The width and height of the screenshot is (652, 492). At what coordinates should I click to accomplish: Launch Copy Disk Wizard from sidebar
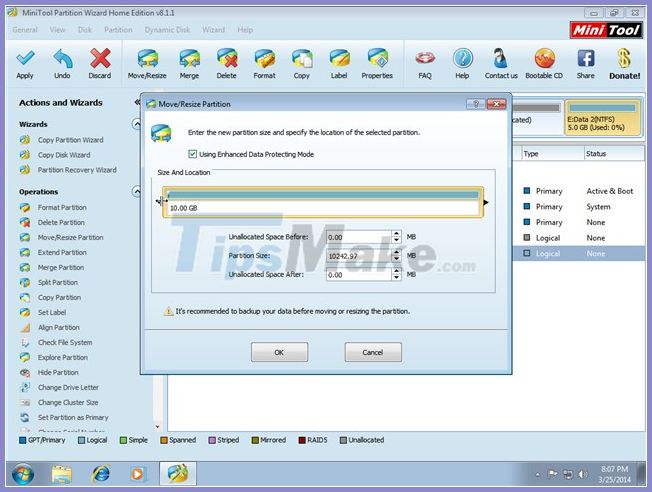point(64,155)
